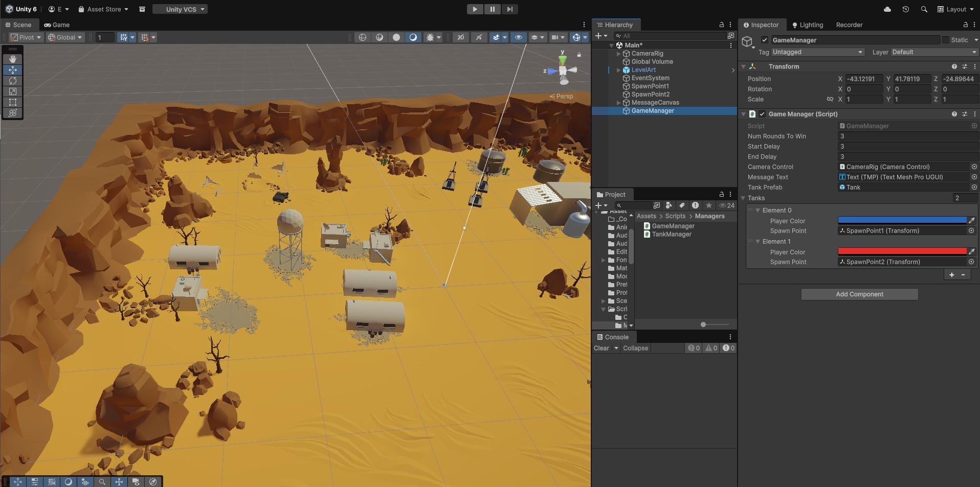Image resolution: width=980 pixels, height=487 pixels.
Task: Disable the Game Manager script checkbox
Action: click(762, 114)
